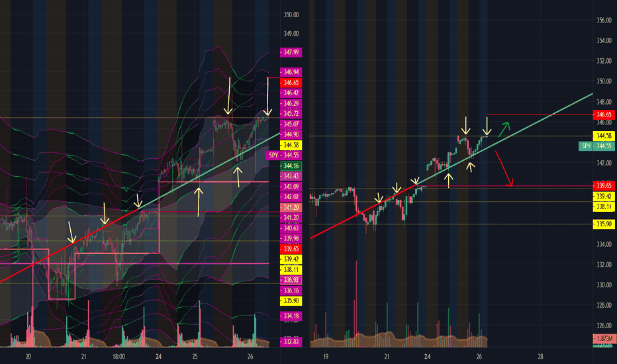Image resolution: width=617 pixels, height=364 pixels.
Task: Select the magenta 336.16 price label
Action: [x=291, y=291]
